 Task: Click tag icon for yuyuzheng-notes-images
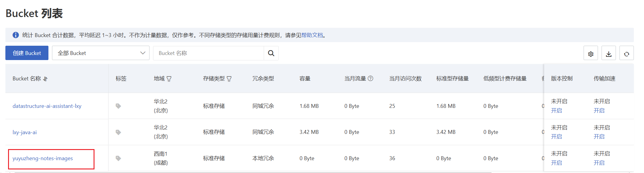click(x=118, y=158)
